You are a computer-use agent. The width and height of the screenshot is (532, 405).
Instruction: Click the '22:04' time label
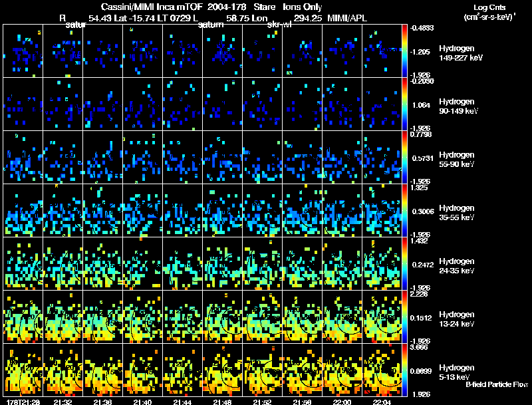click(x=382, y=402)
